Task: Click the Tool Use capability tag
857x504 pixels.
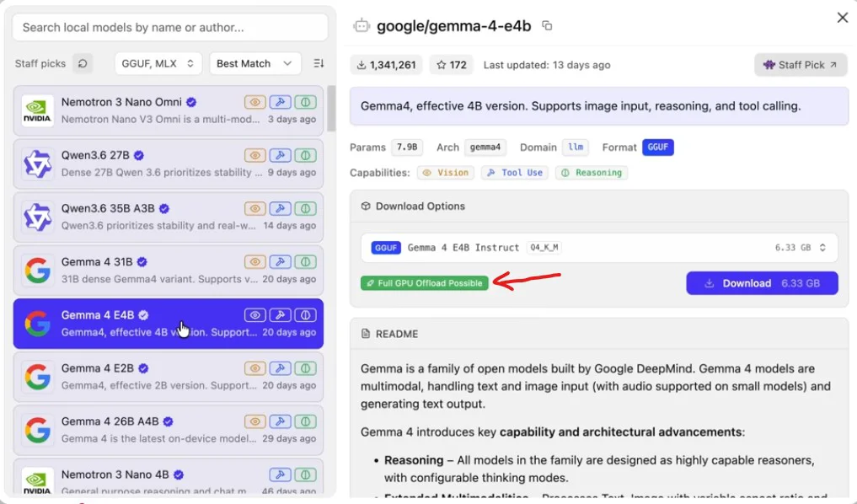Action: 514,173
